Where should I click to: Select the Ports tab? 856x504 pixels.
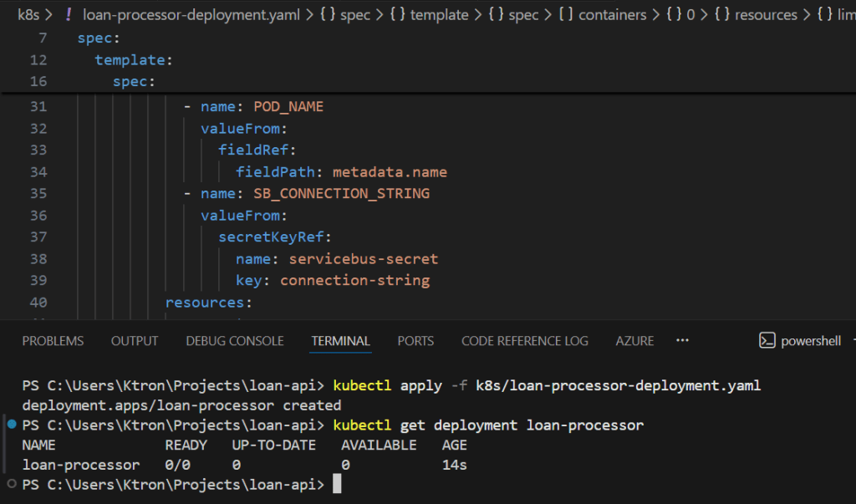tap(415, 341)
